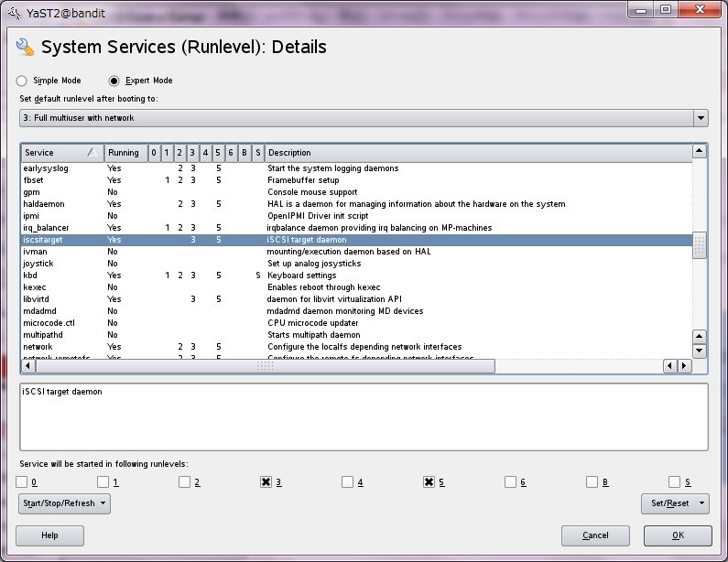Select the network service row
This screenshot has height=562, width=728.
pyautogui.click(x=356, y=347)
